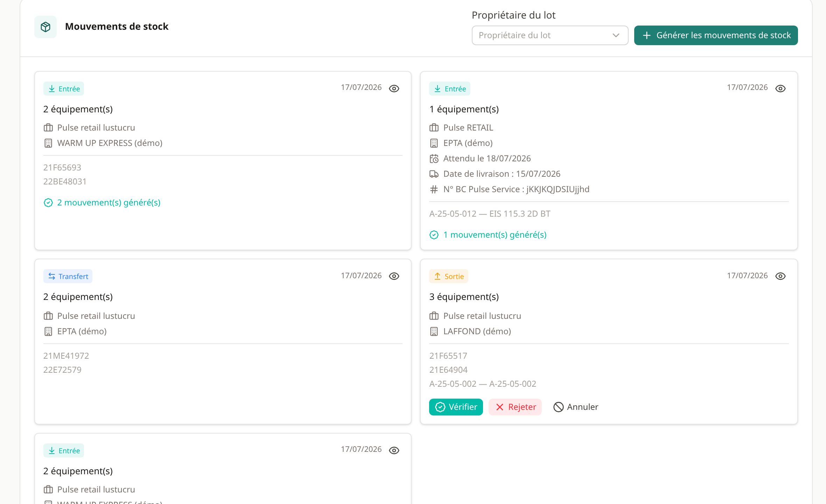Click the 17/07/2026 date on the Transfert card

[361, 276]
